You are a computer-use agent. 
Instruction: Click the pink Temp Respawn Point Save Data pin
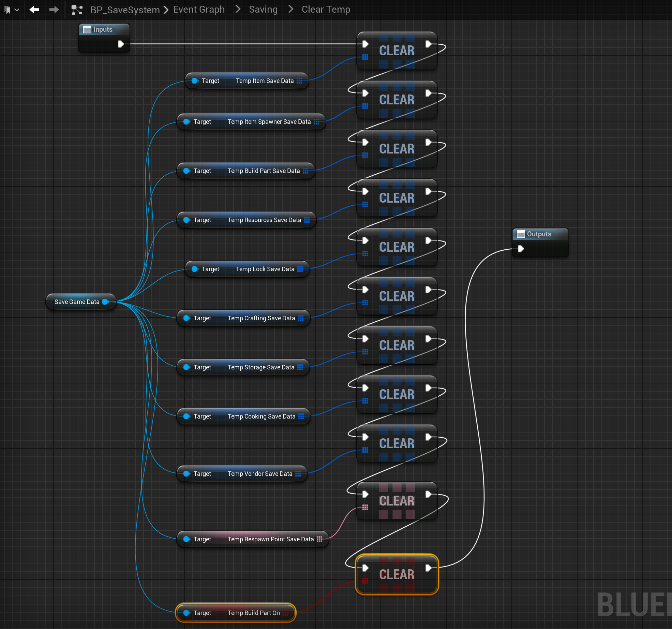(x=319, y=539)
